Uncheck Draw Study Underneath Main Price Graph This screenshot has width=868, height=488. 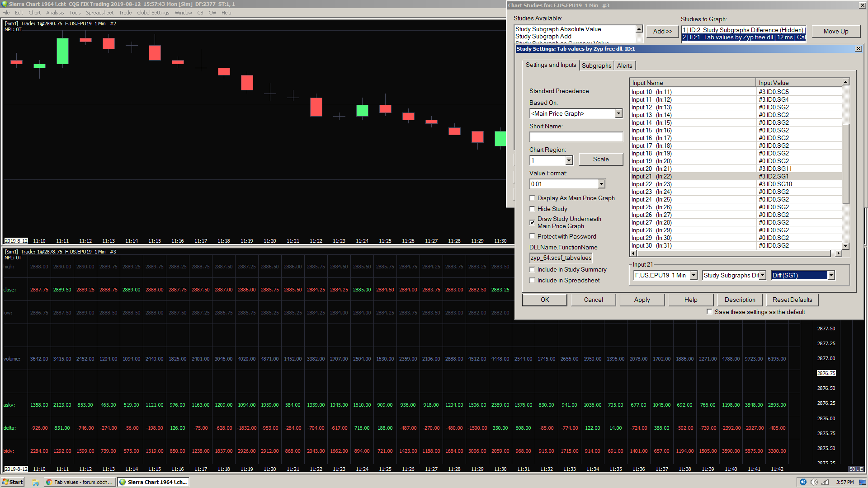pyautogui.click(x=532, y=222)
